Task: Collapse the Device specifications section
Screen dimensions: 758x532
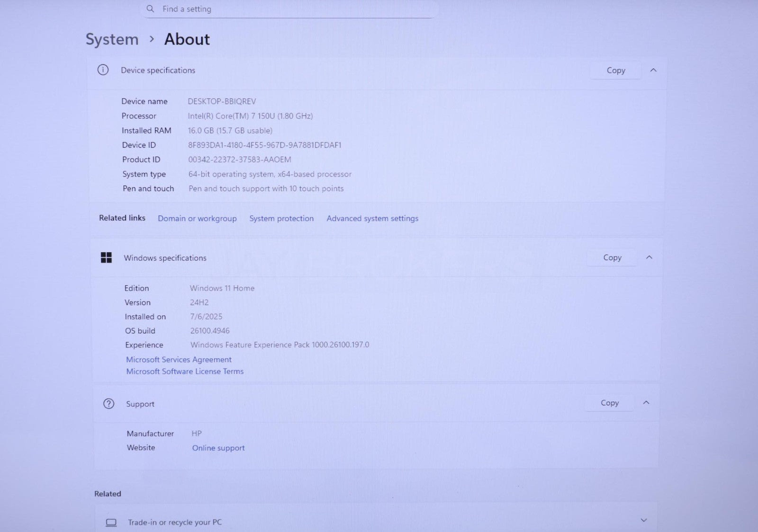Action: (653, 70)
